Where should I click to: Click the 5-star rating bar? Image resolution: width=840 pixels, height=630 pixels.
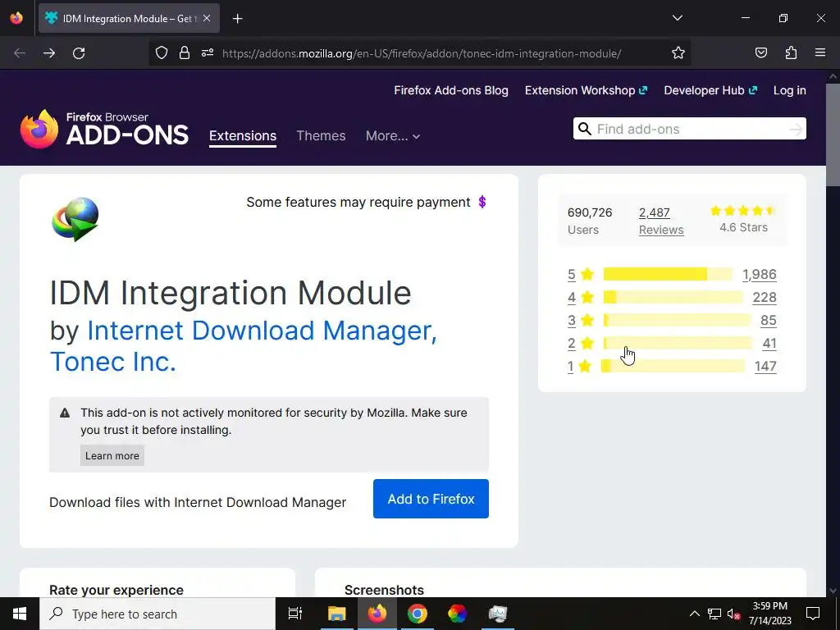(x=668, y=274)
